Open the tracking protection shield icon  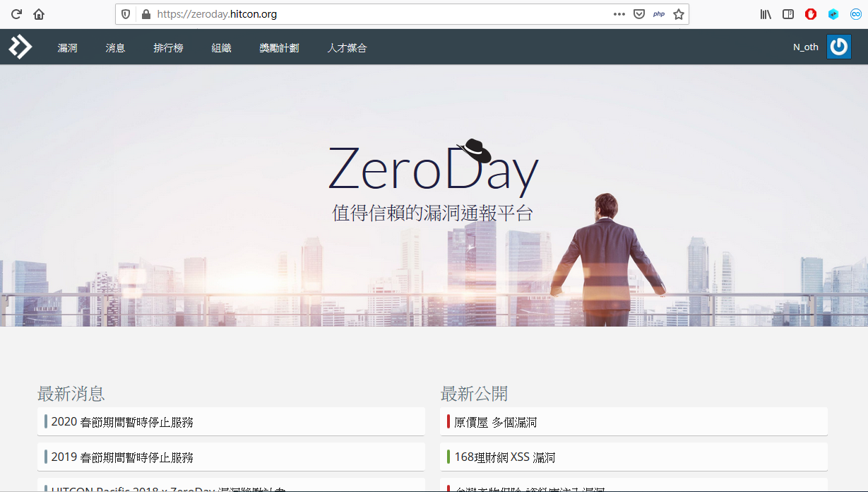(x=126, y=14)
